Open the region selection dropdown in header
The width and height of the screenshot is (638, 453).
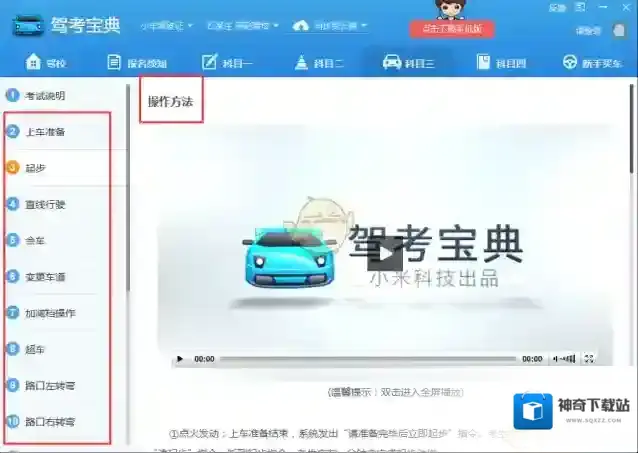click(x=243, y=25)
